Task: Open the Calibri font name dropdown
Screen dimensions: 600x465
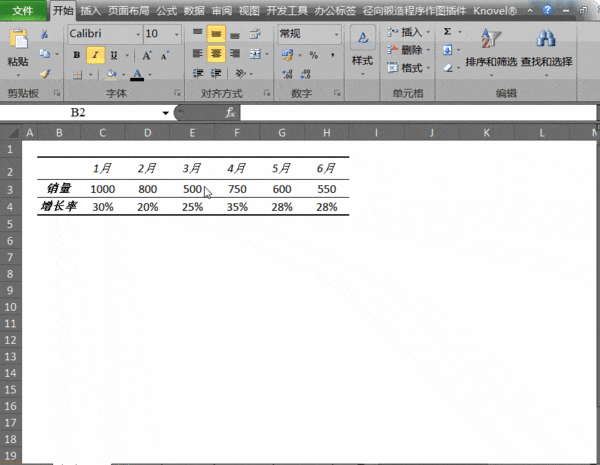Action: click(139, 34)
